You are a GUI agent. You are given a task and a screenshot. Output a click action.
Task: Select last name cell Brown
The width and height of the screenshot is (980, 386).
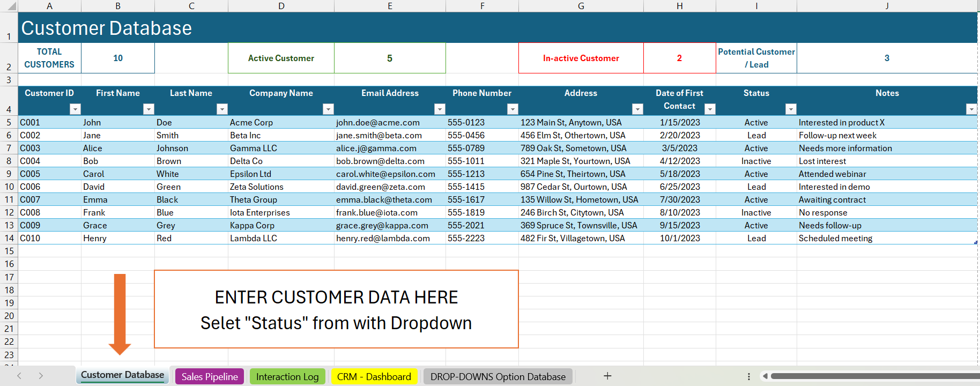(x=191, y=161)
